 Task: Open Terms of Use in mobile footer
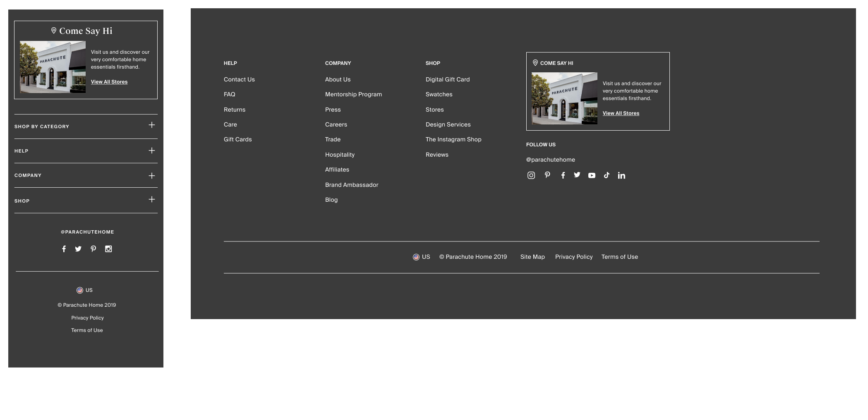87,330
